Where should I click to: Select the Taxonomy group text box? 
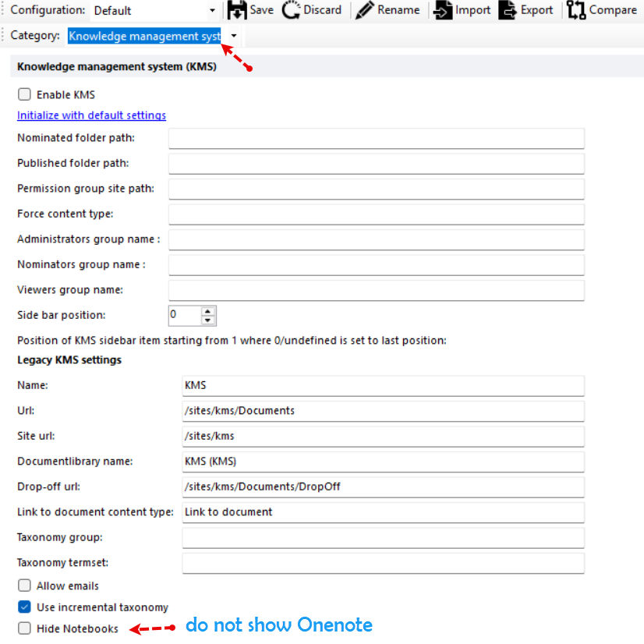(382, 538)
